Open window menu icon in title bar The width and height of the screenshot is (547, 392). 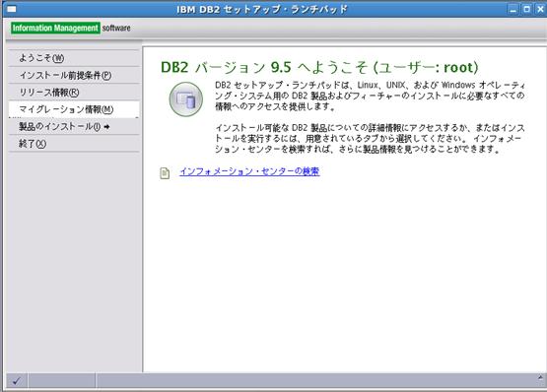pyautogui.click(x=11, y=9)
